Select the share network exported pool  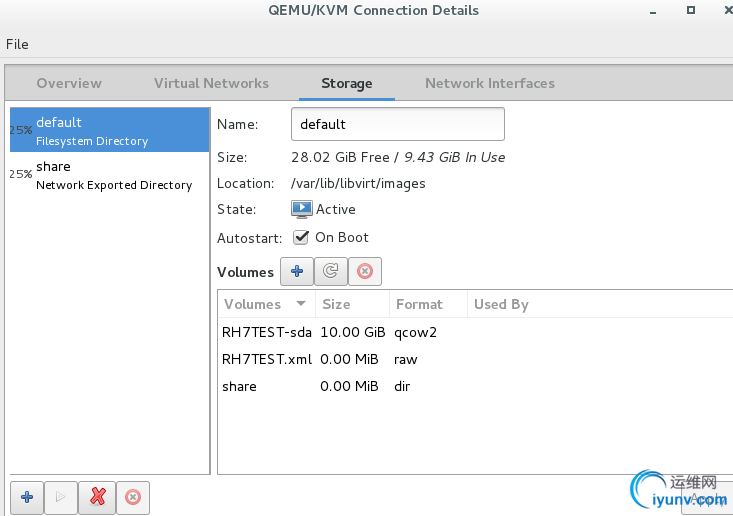(x=110, y=175)
